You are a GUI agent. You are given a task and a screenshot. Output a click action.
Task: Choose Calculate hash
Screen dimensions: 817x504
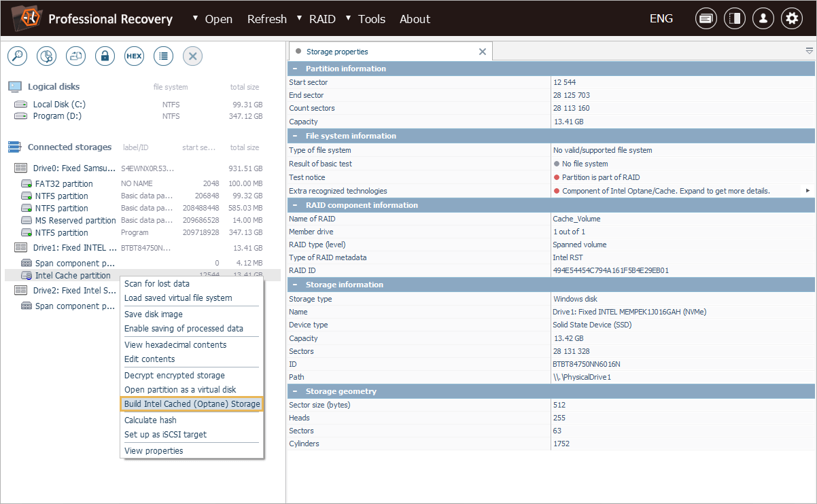(x=192, y=420)
